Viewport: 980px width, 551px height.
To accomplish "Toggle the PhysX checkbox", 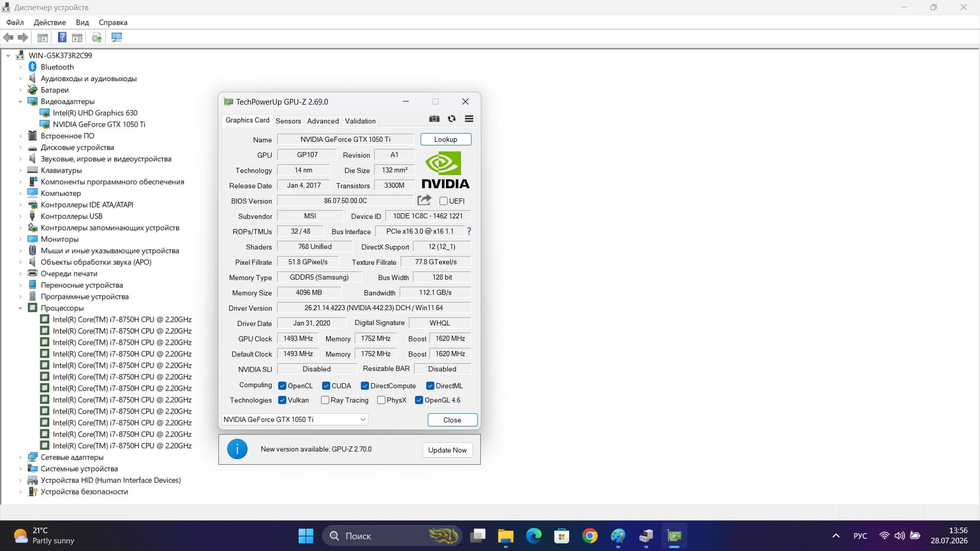I will coord(381,400).
